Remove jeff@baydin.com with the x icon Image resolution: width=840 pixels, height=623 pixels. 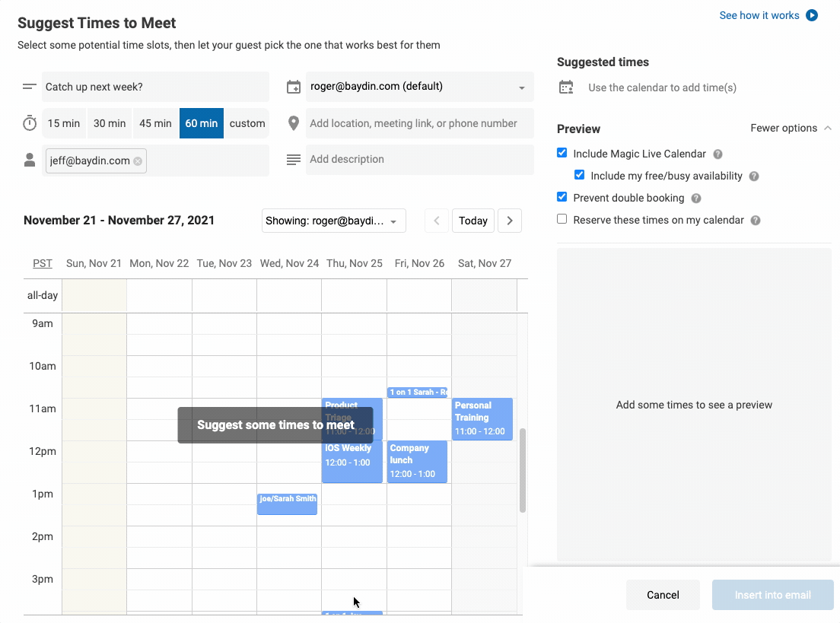(x=138, y=161)
